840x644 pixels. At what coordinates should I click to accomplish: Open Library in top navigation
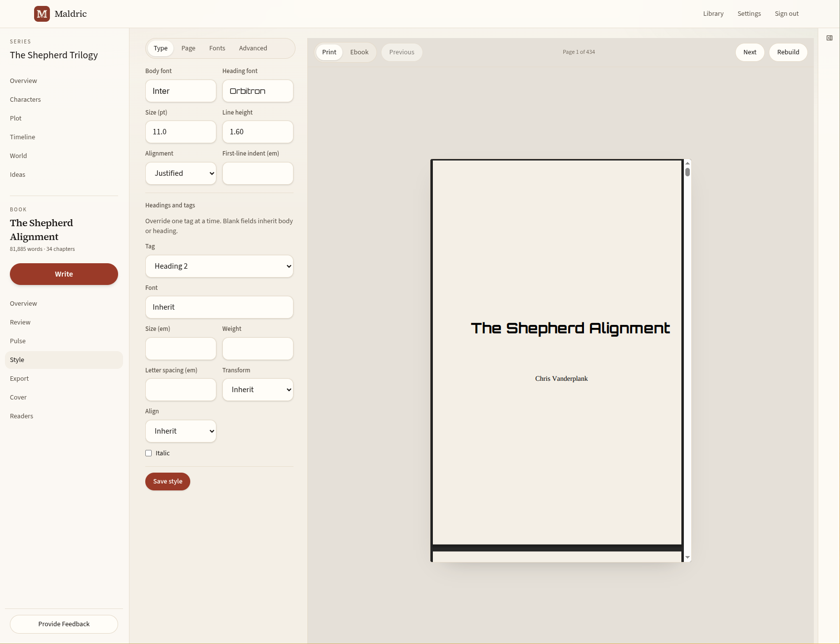pos(713,14)
